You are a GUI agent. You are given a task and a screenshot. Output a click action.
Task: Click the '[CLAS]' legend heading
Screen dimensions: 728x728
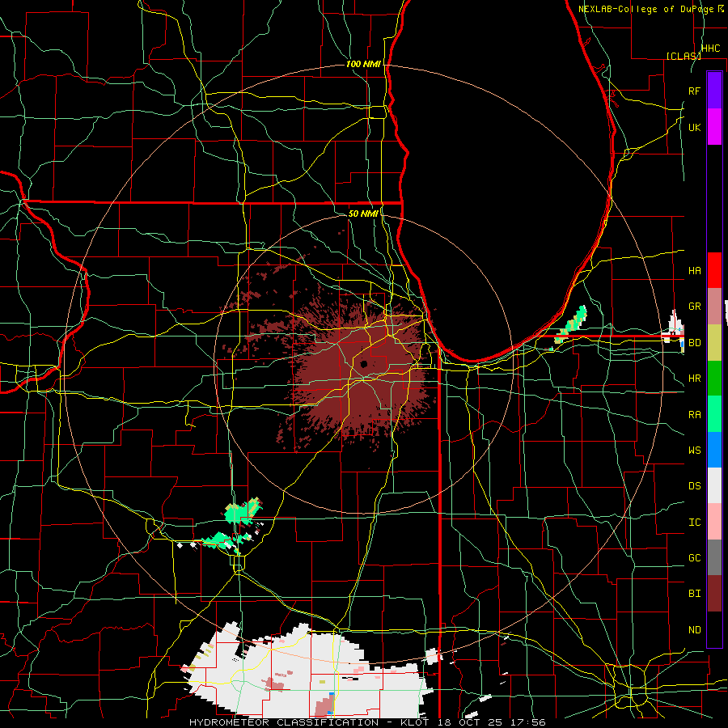click(684, 56)
